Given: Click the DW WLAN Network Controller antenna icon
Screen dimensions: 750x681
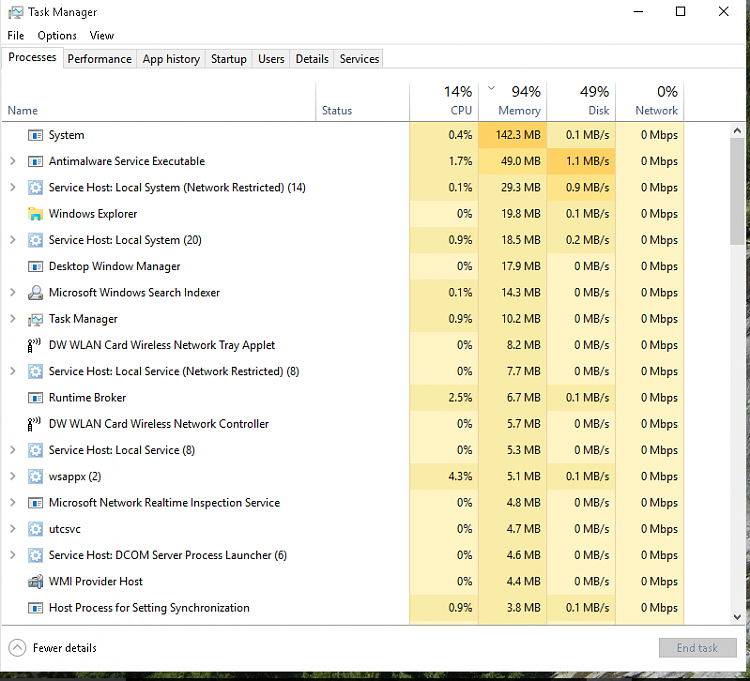Looking at the screenshot, I should pos(33,424).
